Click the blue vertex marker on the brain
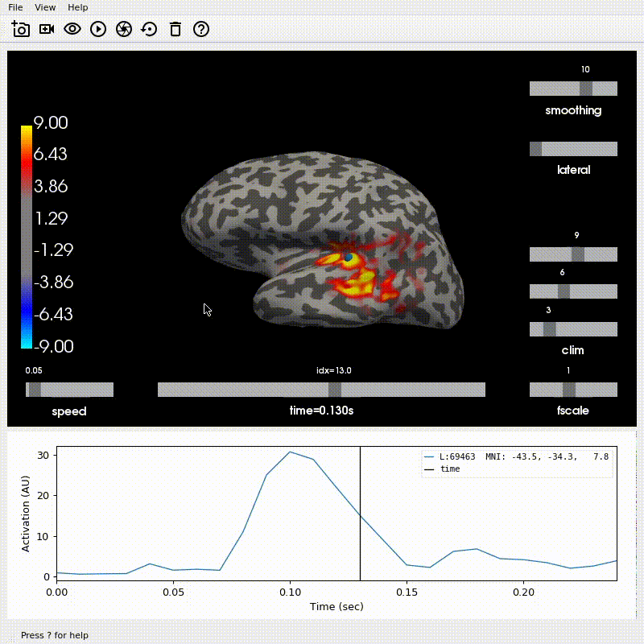Image resolution: width=644 pixels, height=644 pixels. coord(349,258)
